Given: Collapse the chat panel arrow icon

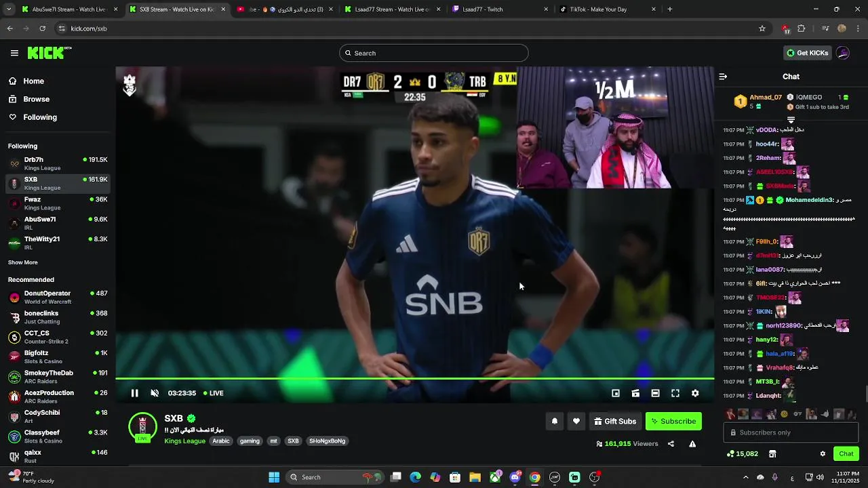Looking at the screenshot, I should (x=723, y=77).
